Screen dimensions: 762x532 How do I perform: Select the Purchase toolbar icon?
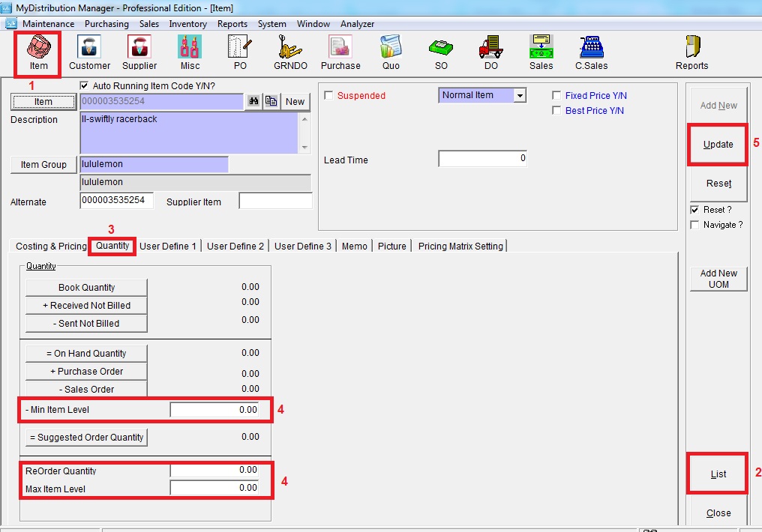tap(340, 51)
